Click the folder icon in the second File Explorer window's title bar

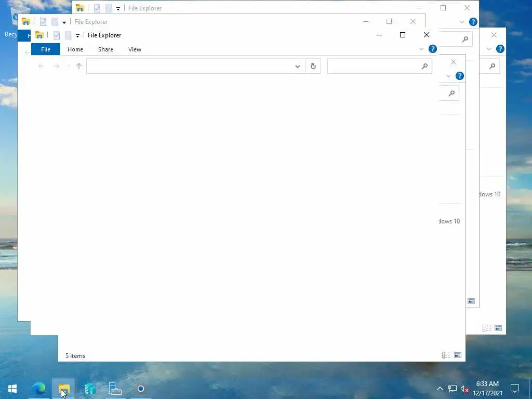[26, 22]
